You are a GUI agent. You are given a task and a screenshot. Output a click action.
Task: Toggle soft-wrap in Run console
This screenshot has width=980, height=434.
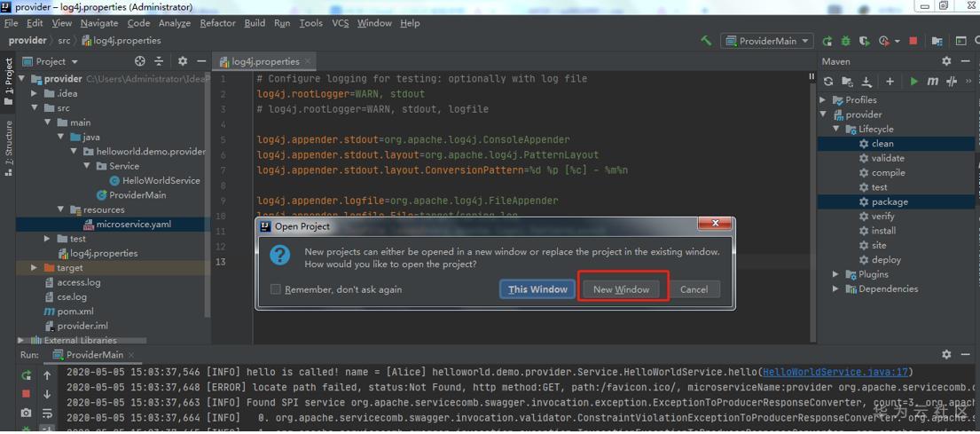(47, 413)
